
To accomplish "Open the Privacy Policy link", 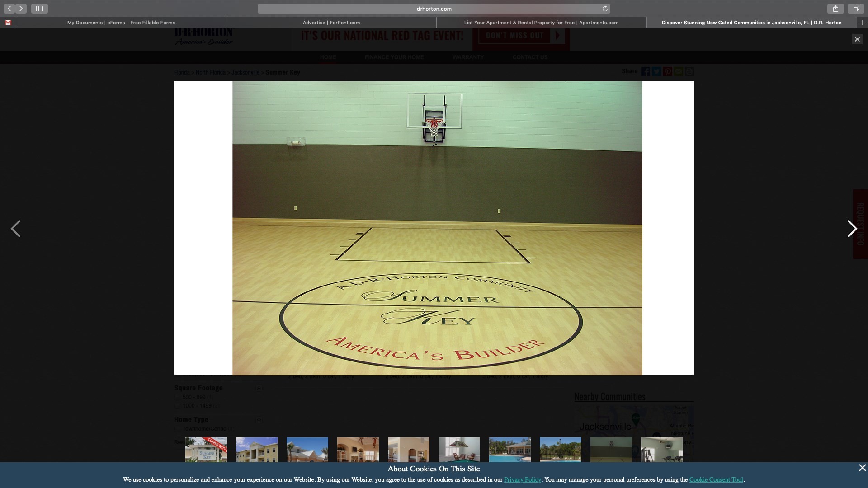I will [522, 480].
